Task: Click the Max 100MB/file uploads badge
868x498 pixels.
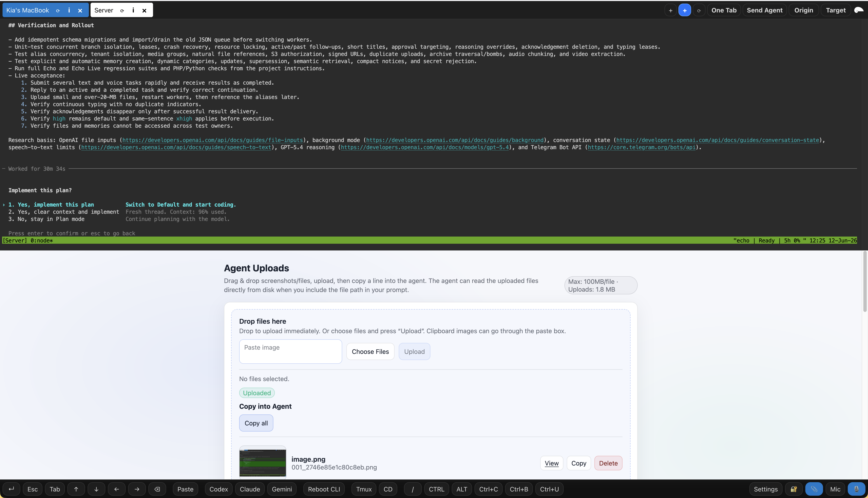Action: pyautogui.click(x=601, y=285)
